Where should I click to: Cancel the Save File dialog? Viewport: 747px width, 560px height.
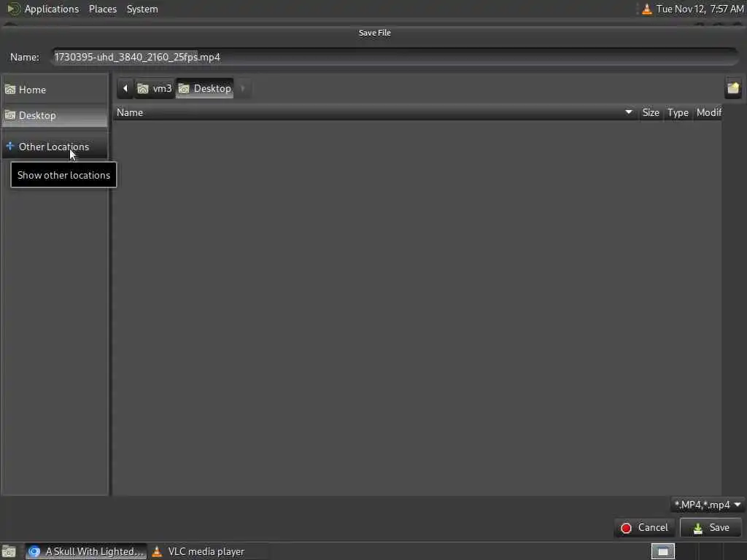[645, 528]
